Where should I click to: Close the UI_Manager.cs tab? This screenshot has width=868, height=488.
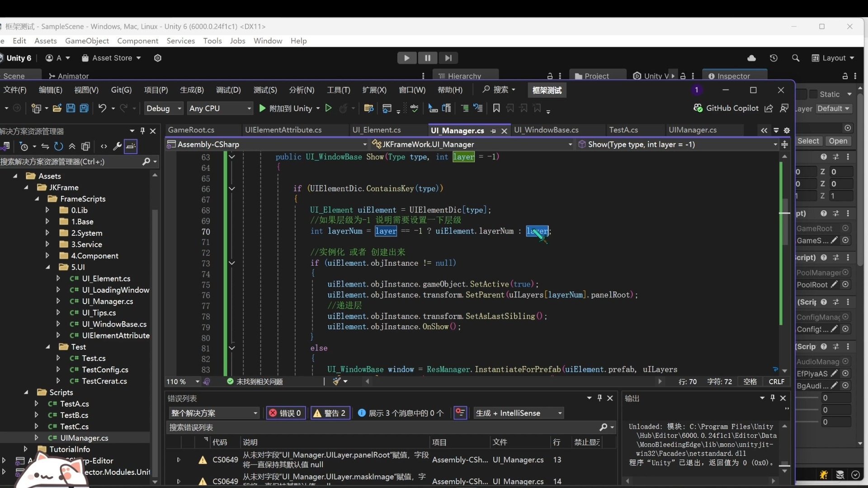[504, 131]
